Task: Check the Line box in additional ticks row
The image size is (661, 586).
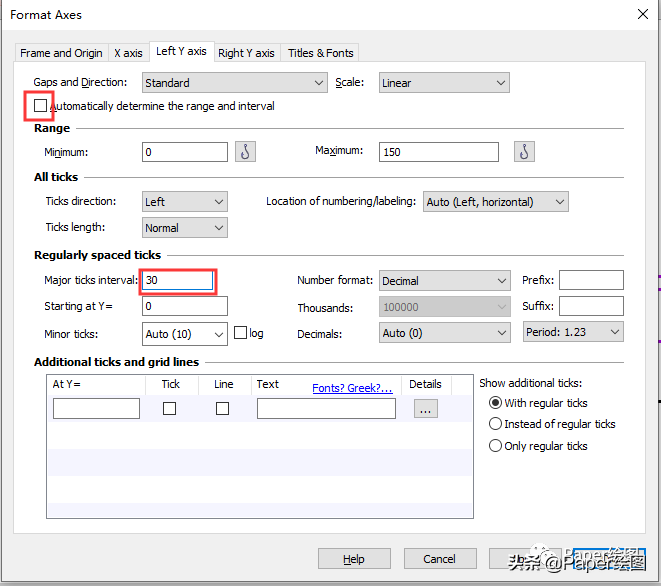Action: tap(222, 408)
